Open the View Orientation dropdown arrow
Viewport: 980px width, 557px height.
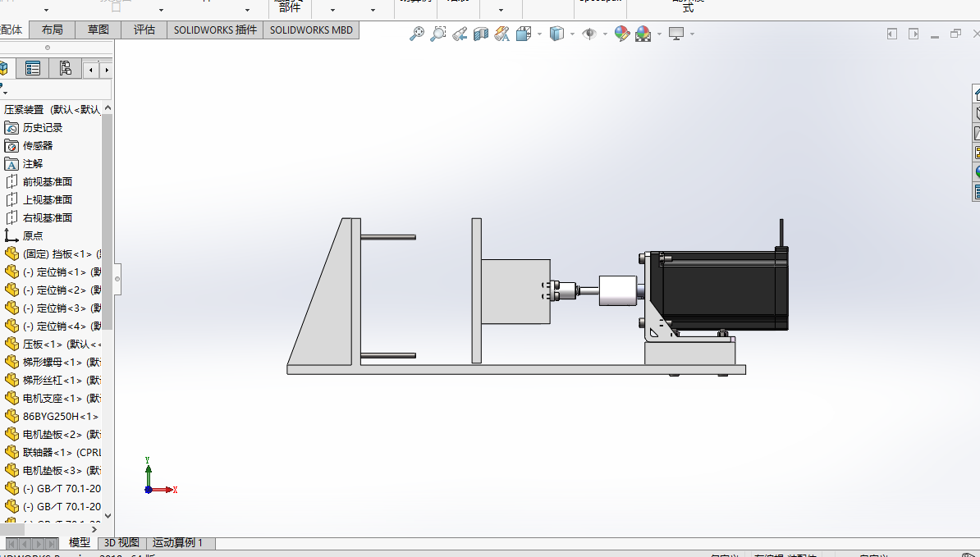540,34
